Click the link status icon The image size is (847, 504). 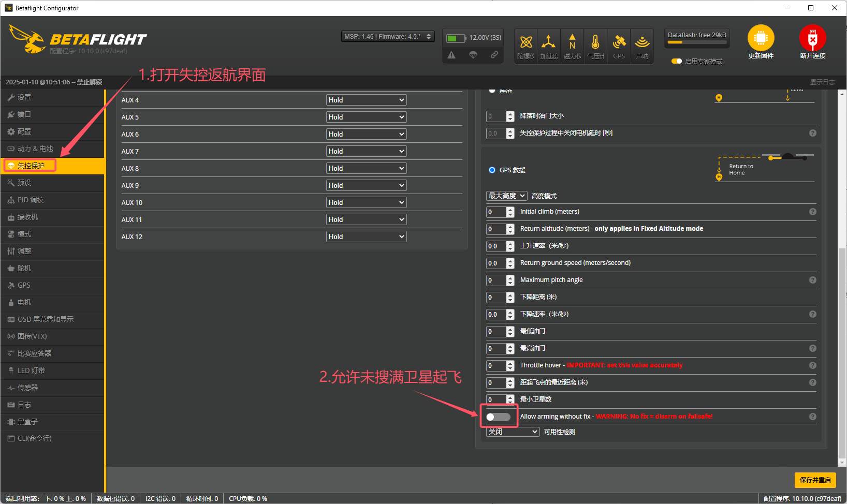click(494, 55)
